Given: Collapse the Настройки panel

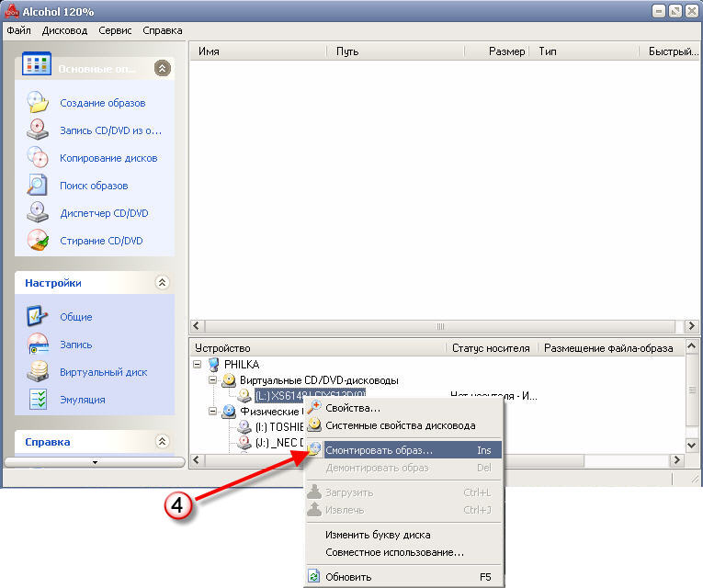Looking at the screenshot, I should pos(162,282).
